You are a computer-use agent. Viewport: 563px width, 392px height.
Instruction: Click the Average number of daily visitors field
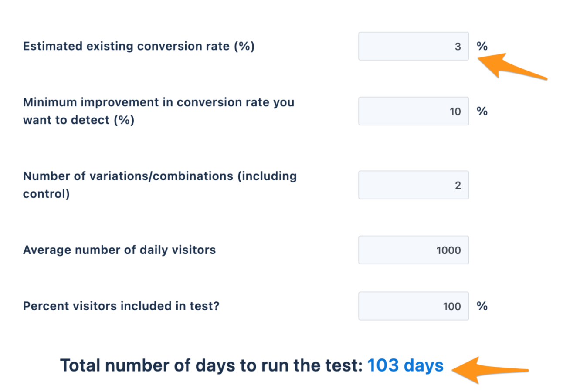[413, 250]
